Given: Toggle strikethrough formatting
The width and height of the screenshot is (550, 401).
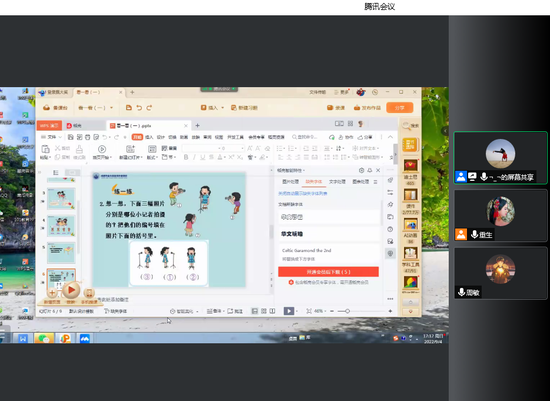Looking at the screenshot, I should pos(211,157).
